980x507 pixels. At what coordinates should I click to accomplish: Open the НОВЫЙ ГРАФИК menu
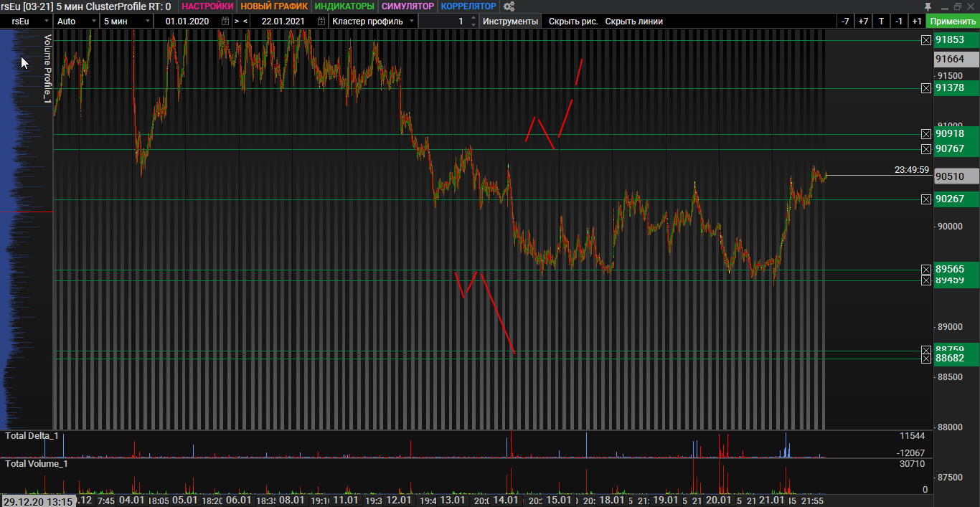coord(274,6)
